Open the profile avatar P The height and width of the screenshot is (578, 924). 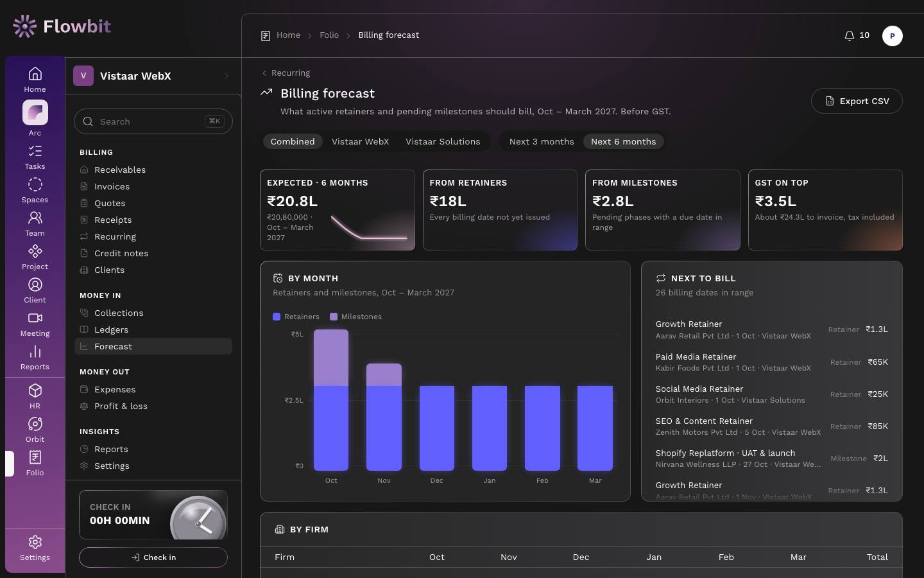click(x=892, y=36)
